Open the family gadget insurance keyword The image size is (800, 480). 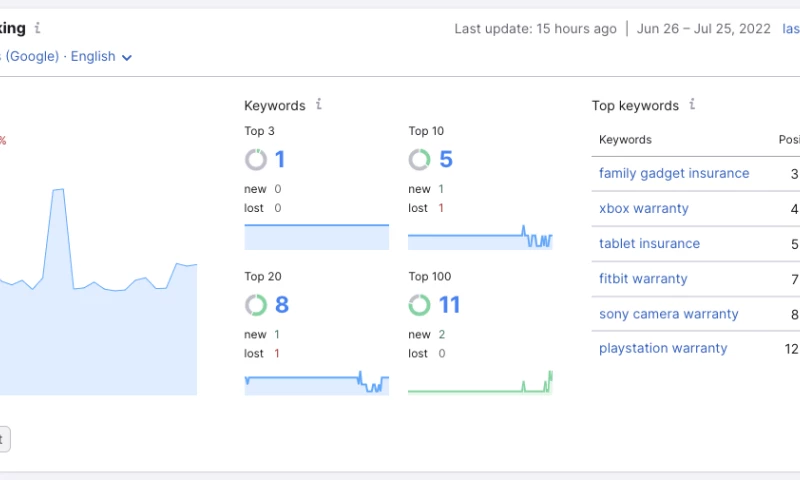tap(674, 173)
